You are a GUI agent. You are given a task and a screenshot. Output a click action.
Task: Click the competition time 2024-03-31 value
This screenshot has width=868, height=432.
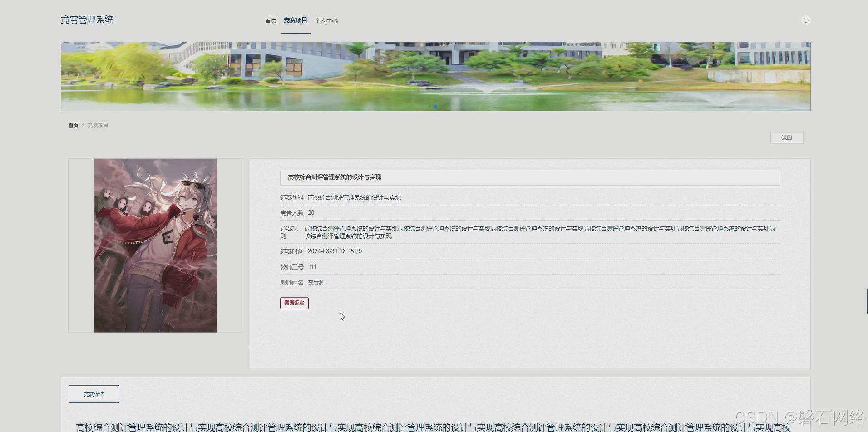335,251
